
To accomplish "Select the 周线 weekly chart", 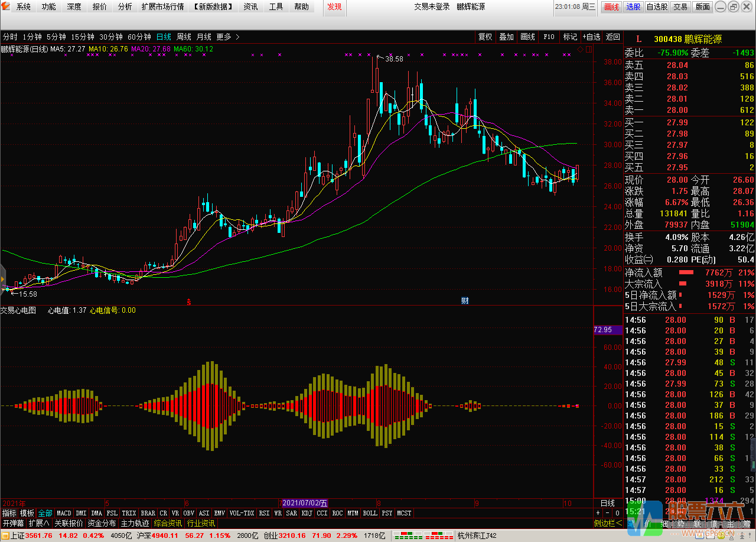I will (184, 37).
